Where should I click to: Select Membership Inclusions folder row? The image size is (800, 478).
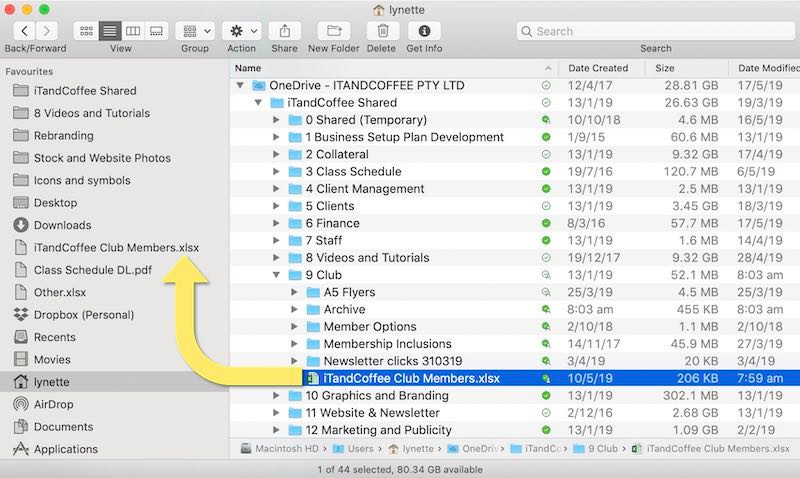(x=515, y=344)
